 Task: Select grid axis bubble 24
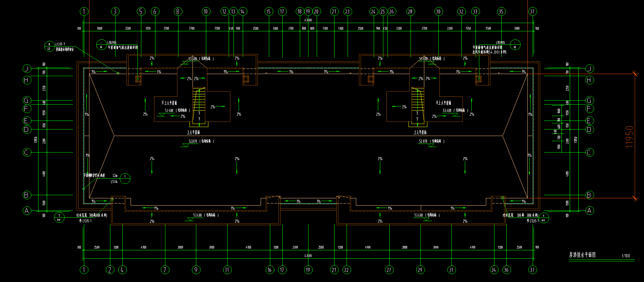click(x=374, y=11)
